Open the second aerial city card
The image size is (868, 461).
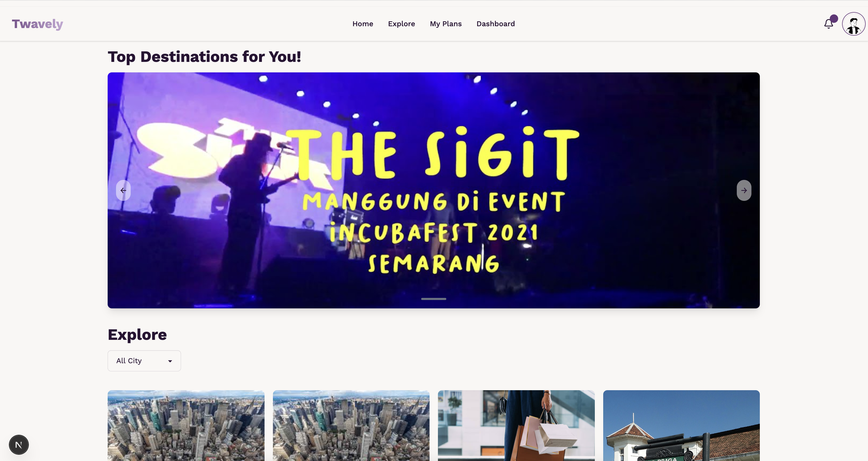[351, 426]
